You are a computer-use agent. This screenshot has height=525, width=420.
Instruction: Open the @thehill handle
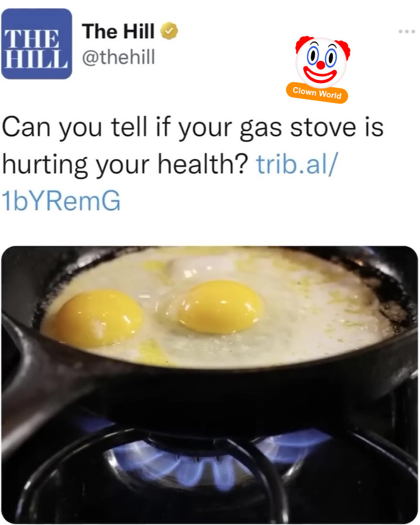[118, 57]
